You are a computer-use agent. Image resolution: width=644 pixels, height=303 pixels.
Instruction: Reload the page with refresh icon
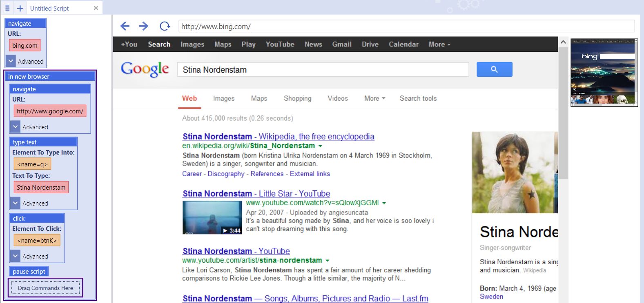coord(165,27)
